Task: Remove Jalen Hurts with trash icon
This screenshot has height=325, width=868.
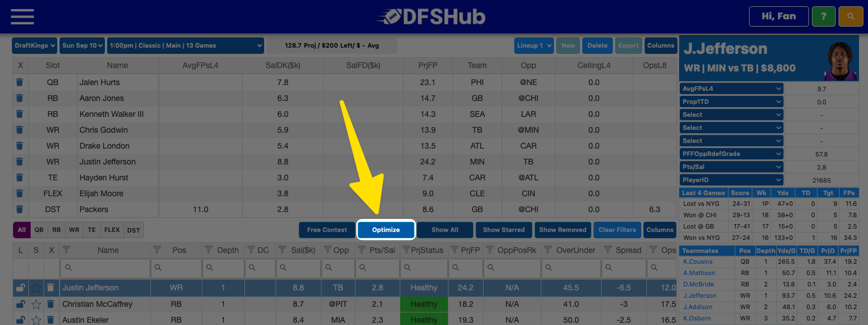Action: pos(20,82)
